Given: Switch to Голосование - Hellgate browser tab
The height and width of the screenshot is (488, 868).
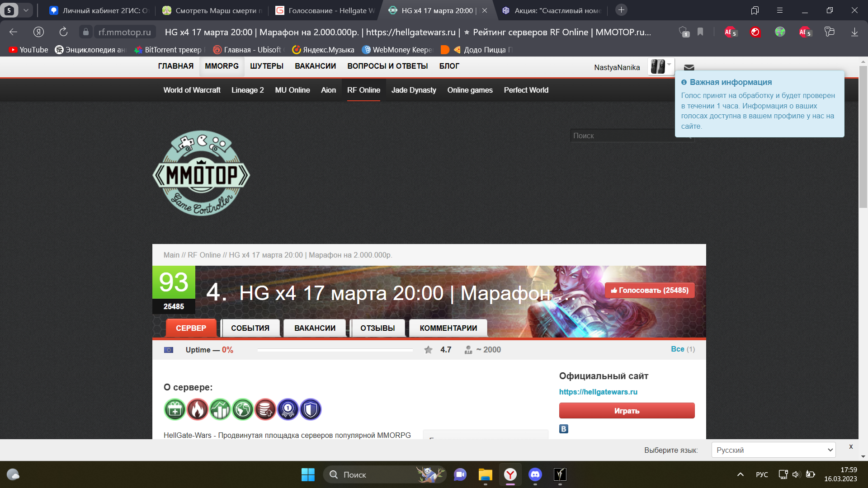Looking at the screenshot, I should pos(325,10).
